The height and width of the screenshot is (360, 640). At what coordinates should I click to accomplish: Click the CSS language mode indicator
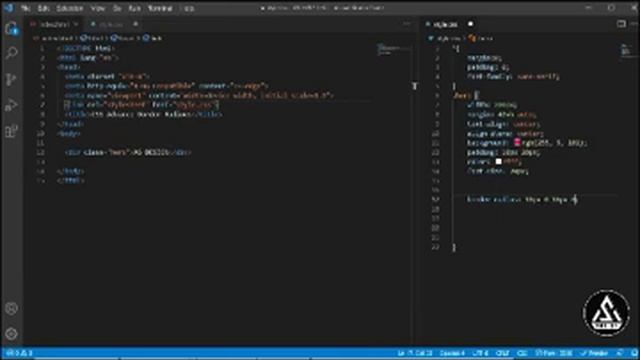click(522, 353)
